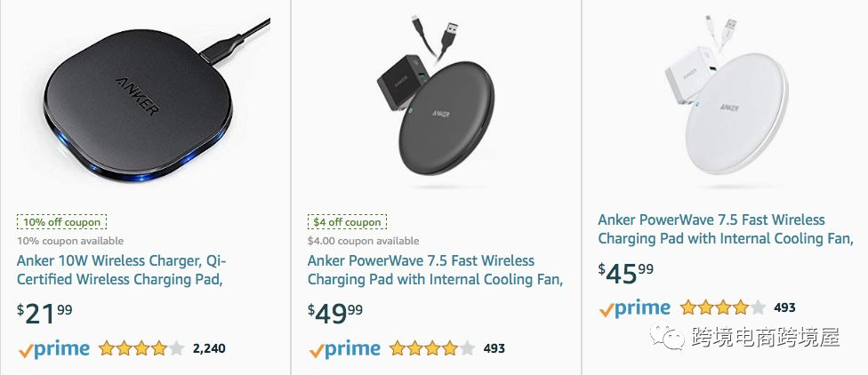Open white Anker PowerWave 7.5 title link
This screenshot has width=868, height=375.
(x=725, y=229)
